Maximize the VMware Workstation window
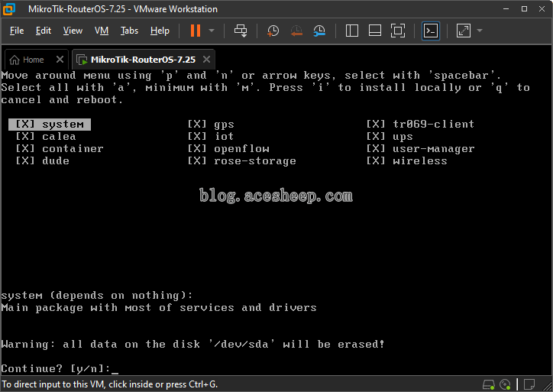 click(525, 9)
